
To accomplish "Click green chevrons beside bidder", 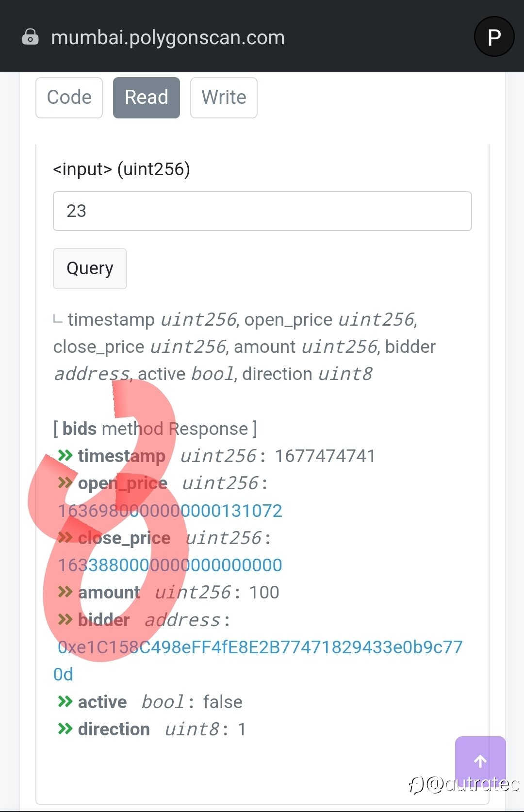I will click(65, 619).
